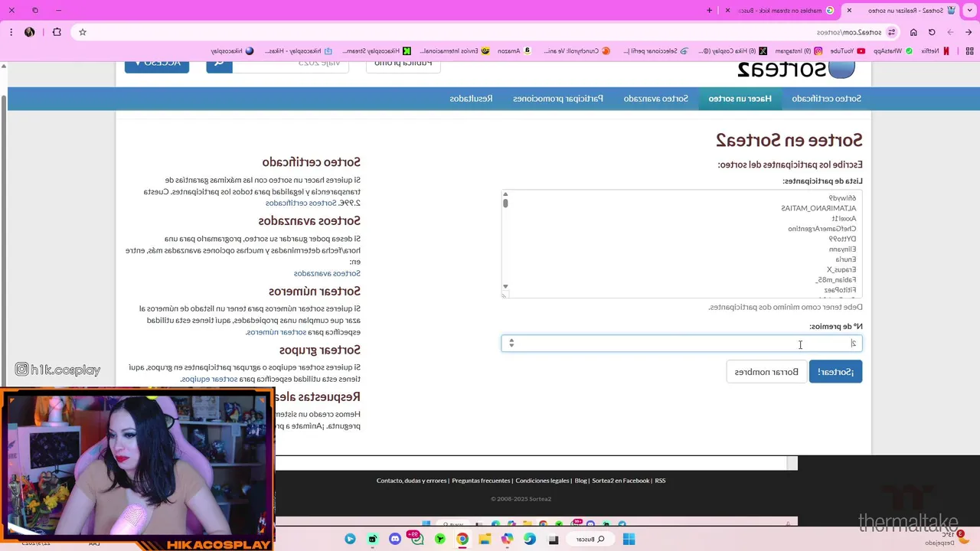The height and width of the screenshot is (551, 980).
Task: Select ChefGamerArgentino in participants list
Action: pyautogui.click(x=822, y=229)
